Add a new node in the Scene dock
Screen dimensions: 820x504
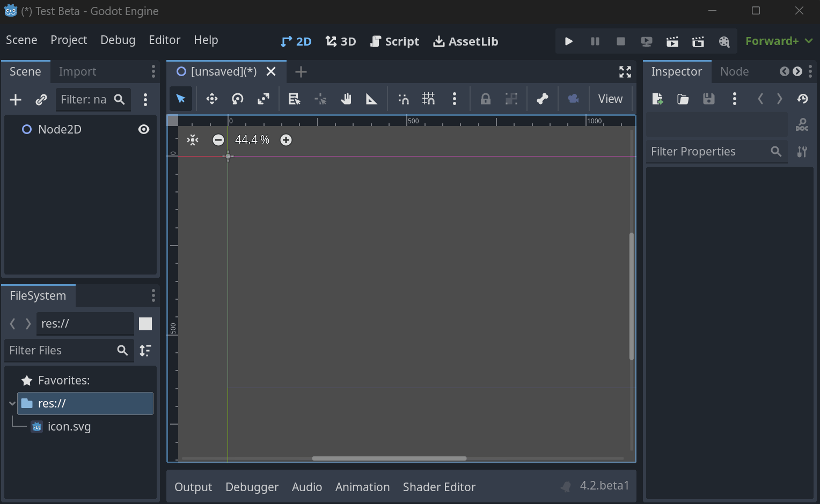pyautogui.click(x=15, y=99)
